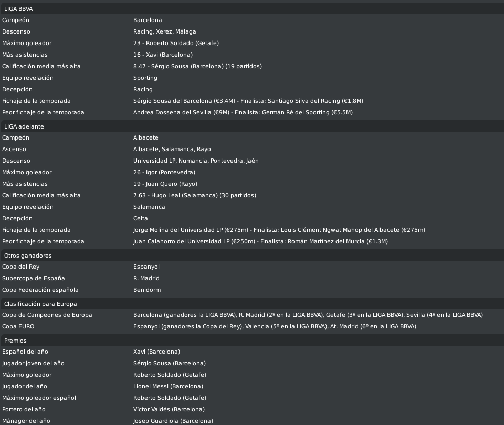Open Albacete, the LIGA adelante champion

point(146,137)
